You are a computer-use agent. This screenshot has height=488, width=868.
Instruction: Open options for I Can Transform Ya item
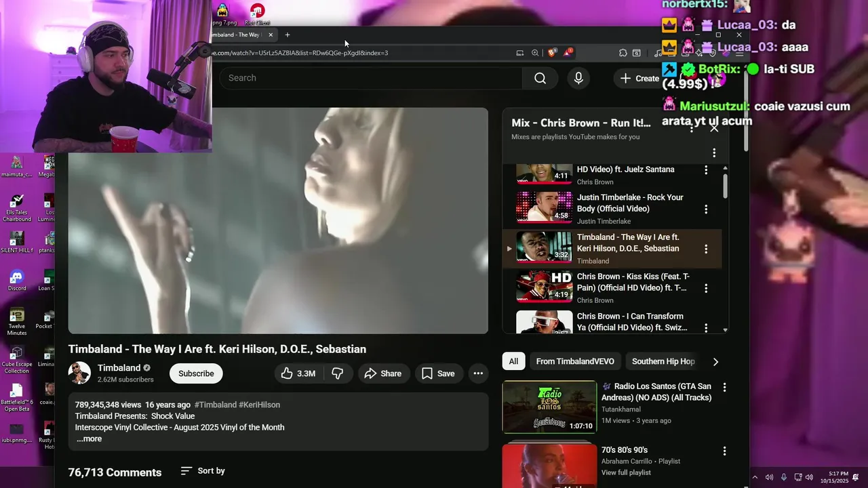pos(706,327)
